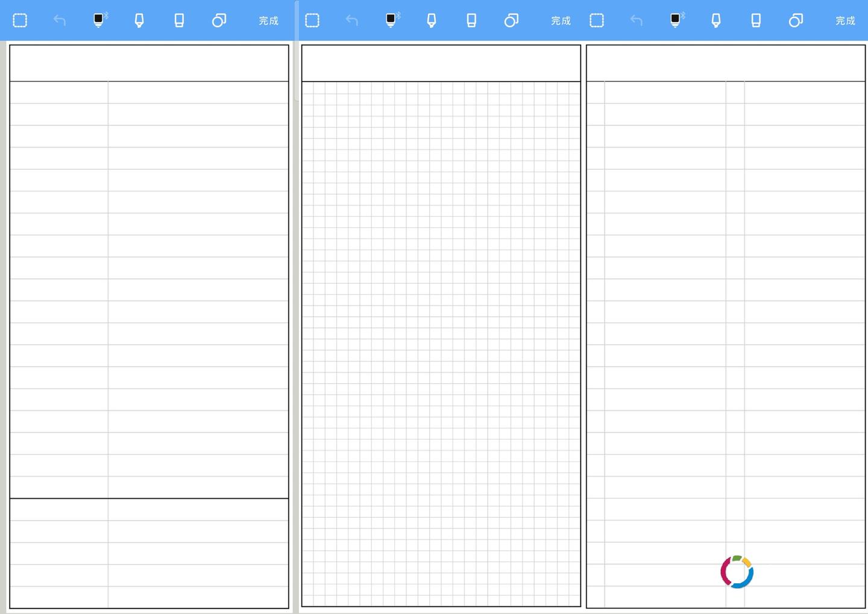Select lasso selection tool in right column-lined panel
This screenshot has width=868, height=614.
[x=597, y=20]
